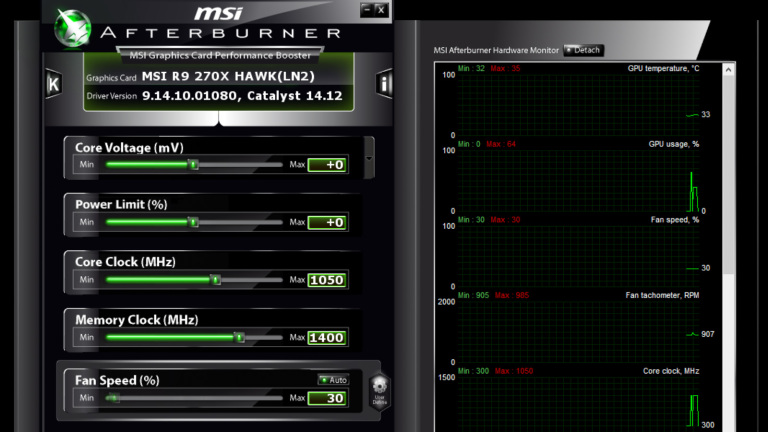Click the GPU temperature graph label

pyautogui.click(x=663, y=69)
